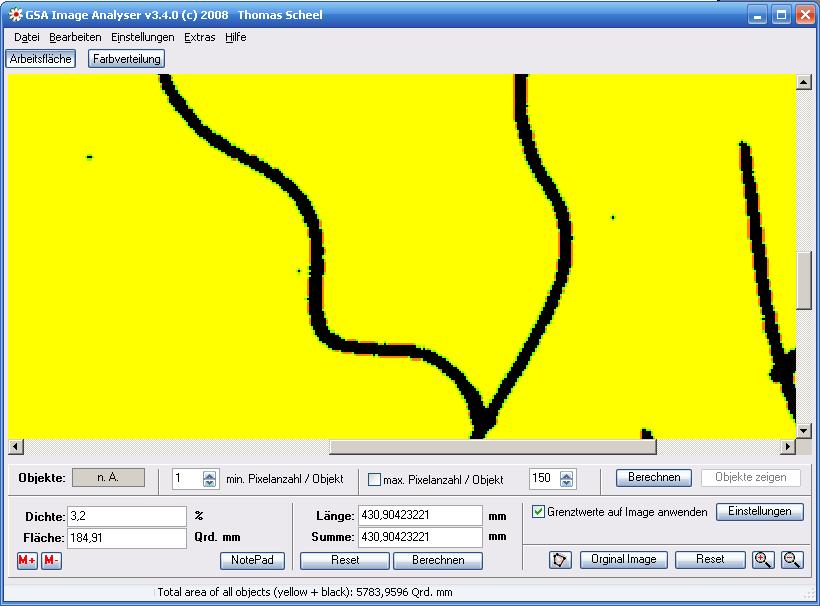This screenshot has height=606, width=820.
Task: Click the Summe input field
Action: 420,537
